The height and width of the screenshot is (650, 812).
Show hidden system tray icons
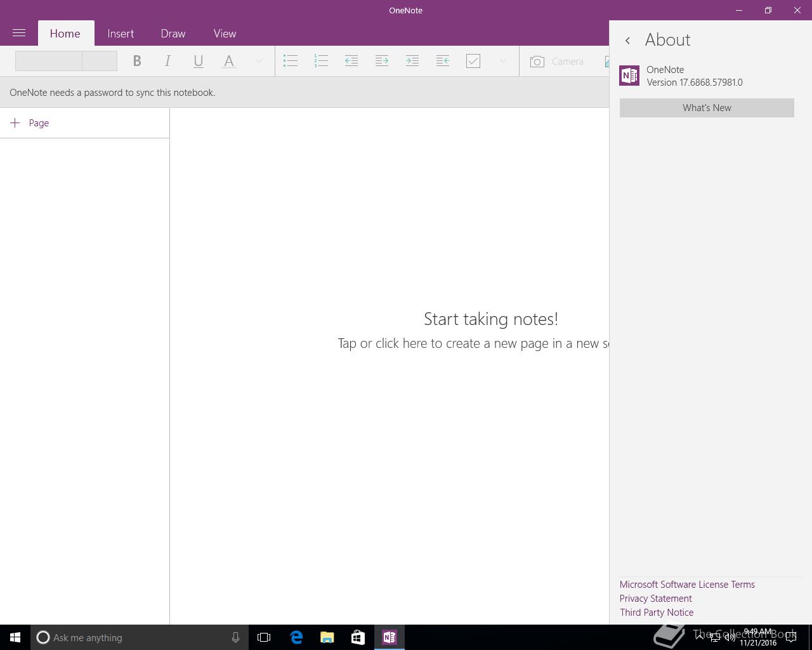(700, 637)
